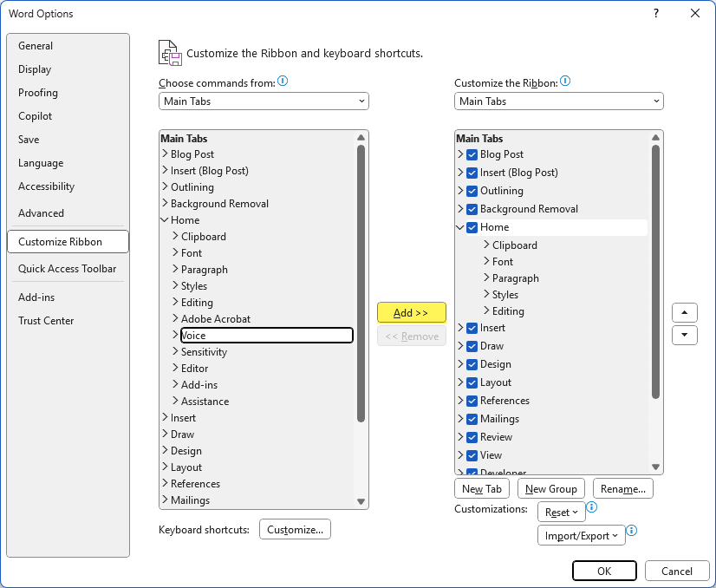The image size is (716, 588).
Task: Open the Display options category
Action: (68, 69)
